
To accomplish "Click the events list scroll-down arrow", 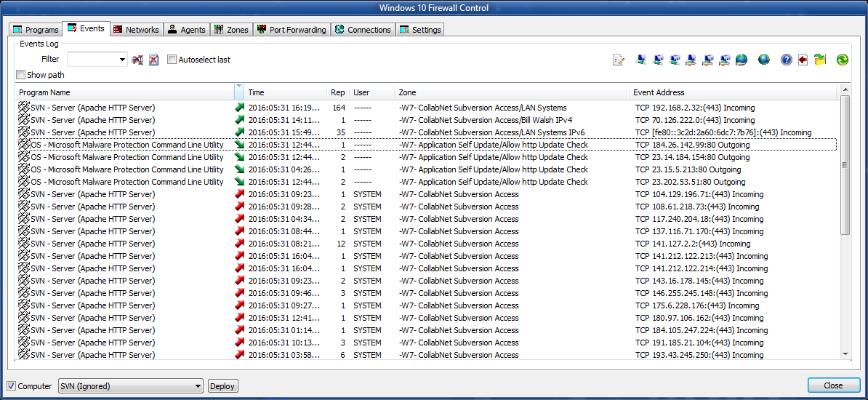I will [x=845, y=353].
